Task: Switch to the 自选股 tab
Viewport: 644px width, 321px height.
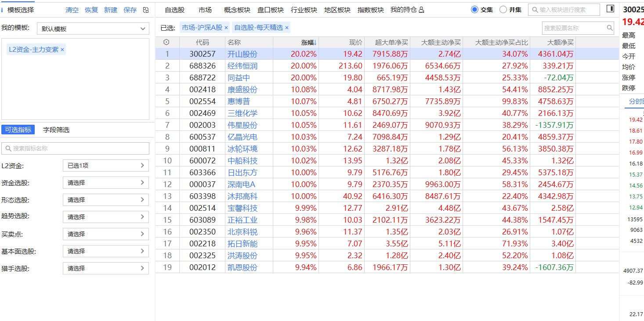Action: pyautogui.click(x=175, y=10)
